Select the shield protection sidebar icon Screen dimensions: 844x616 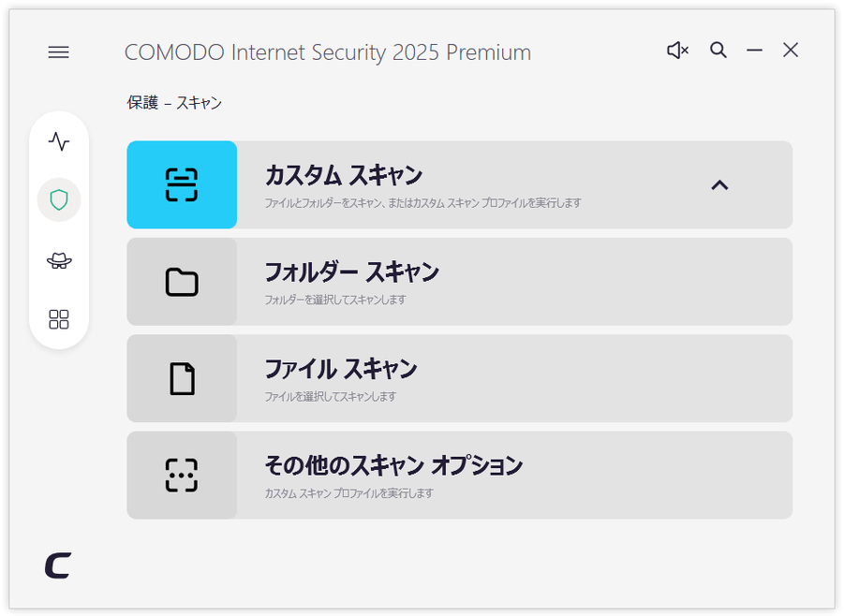(x=59, y=199)
